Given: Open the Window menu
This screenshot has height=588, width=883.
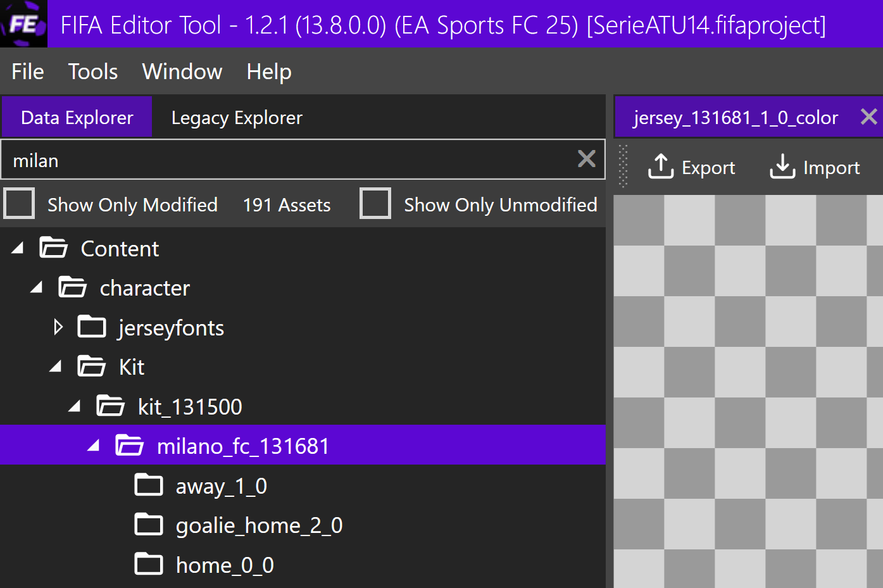Looking at the screenshot, I should [x=182, y=72].
